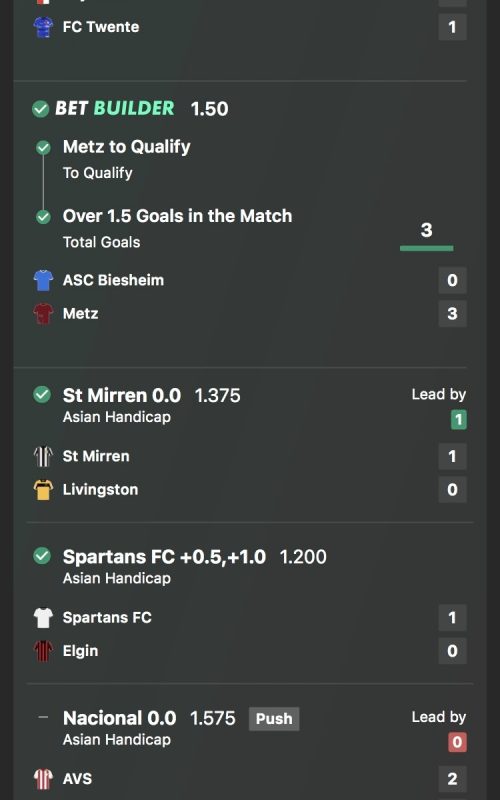Click the green Lead by 1 badge
This screenshot has height=800, width=500.
click(459, 420)
